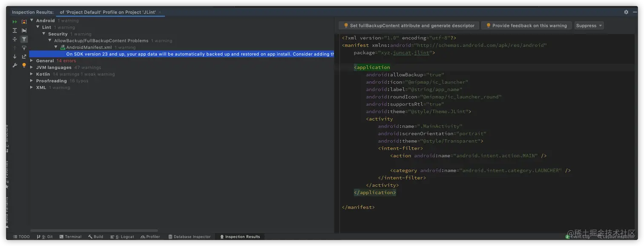Click the closing </application> tag
This screenshot has width=644, height=246.
(375, 192)
